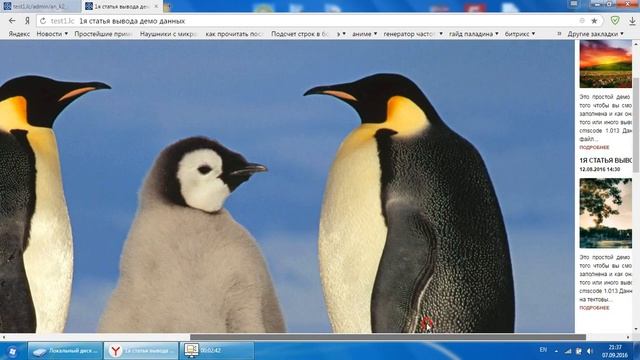This screenshot has width=640, height=360.
Task: Click the vertical scrollbar thumb
Action: click(636, 124)
